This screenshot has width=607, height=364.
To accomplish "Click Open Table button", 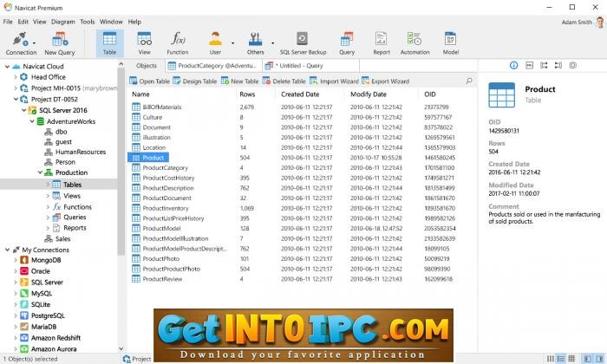I will pyautogui.click(x=149, y=81).
